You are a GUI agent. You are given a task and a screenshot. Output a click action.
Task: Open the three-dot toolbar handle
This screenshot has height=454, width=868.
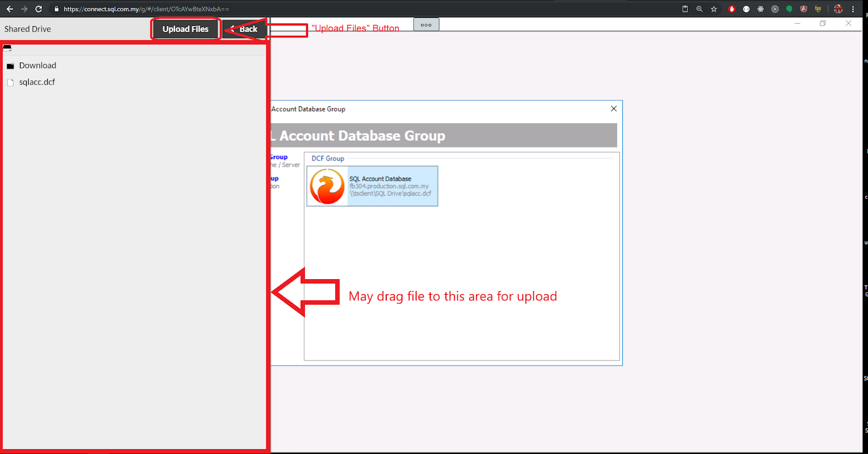(426, 24)
